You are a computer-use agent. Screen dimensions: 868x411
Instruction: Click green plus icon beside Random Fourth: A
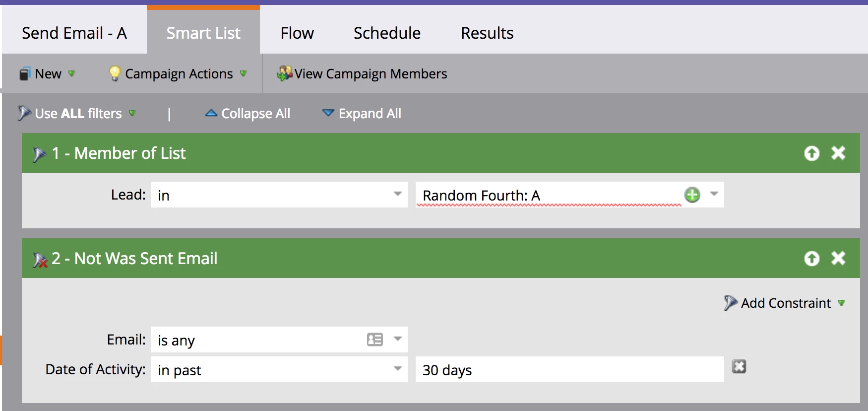tap(692, 195)
